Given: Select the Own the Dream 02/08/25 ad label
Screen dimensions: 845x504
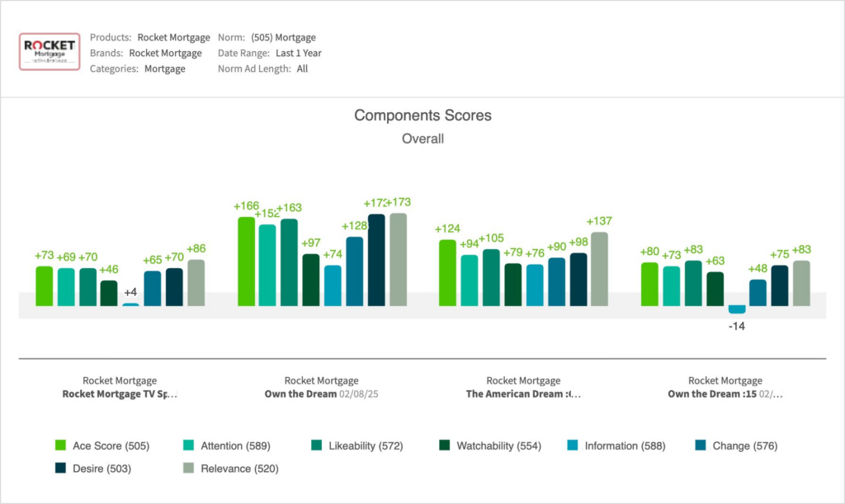Looking at the screenshot, I should (x=321, y=394).
